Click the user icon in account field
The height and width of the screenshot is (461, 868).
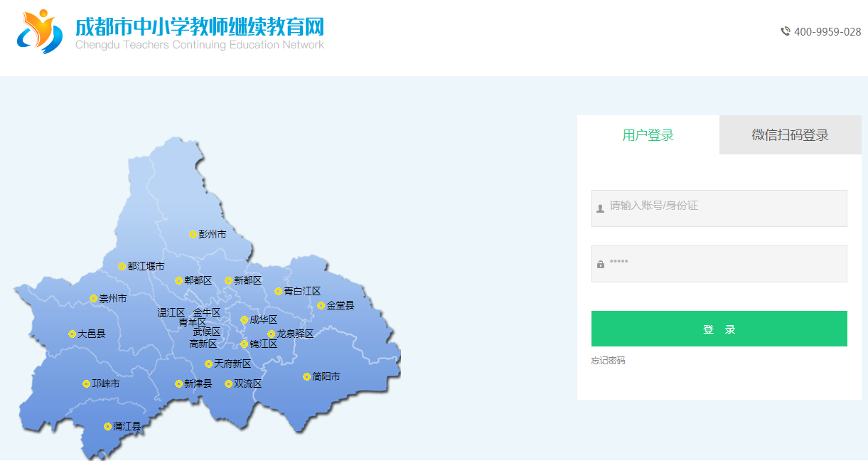click(600, 208)
